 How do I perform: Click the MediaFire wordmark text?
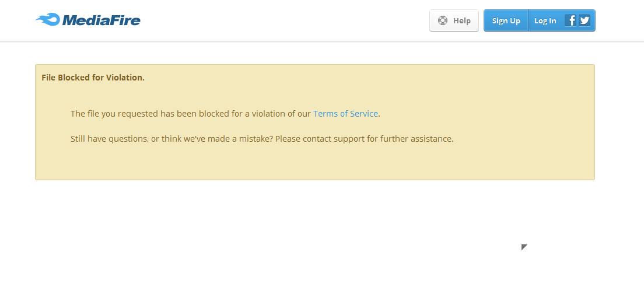(x=101, y=20)
